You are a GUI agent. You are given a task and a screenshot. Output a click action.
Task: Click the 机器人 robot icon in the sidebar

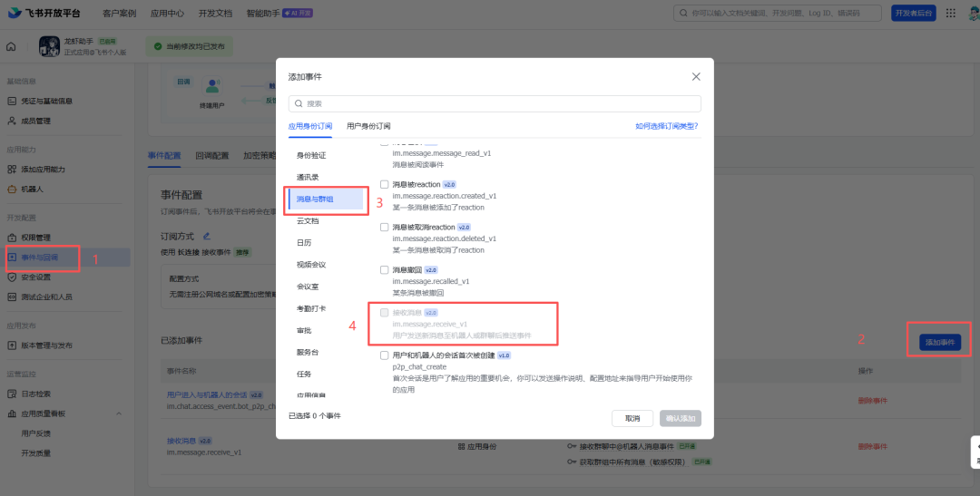coord(12,189)
